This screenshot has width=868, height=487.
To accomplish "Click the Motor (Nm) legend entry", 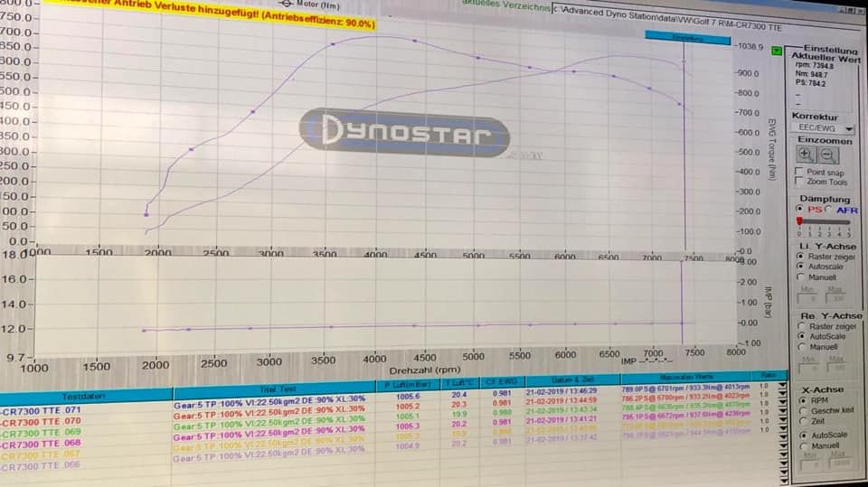I will [310, 4].
